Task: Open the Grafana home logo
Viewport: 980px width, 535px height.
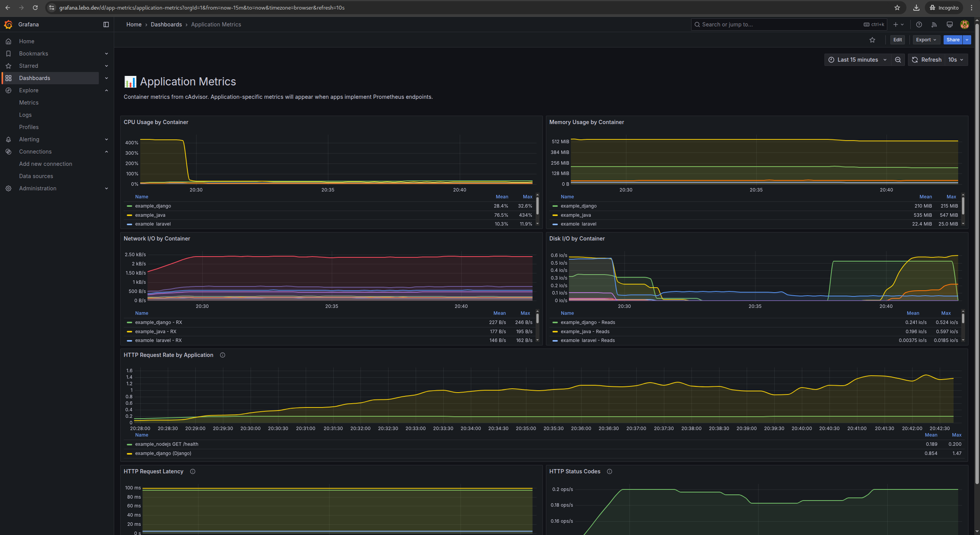Action: 8,24
